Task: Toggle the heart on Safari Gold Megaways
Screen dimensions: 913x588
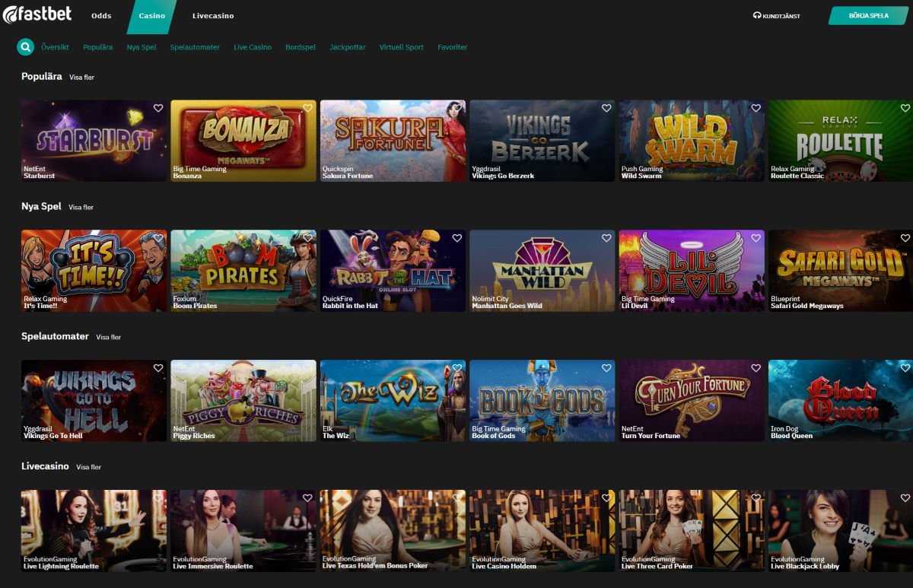Action: pyautogui.click(x=905, y=238)
